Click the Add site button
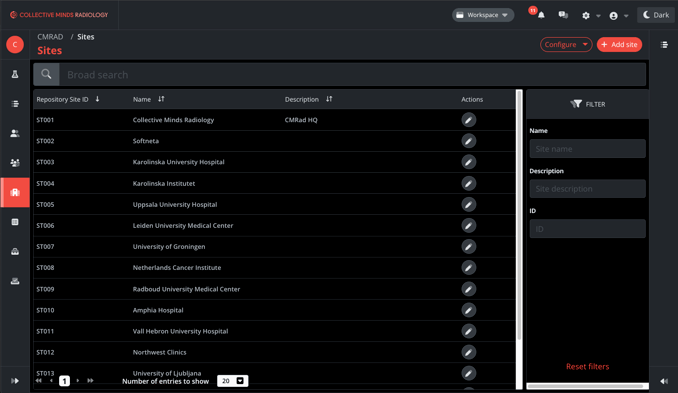Image resolution: width=678 pixels, height=393 pixels. click(x=620, y=45)
